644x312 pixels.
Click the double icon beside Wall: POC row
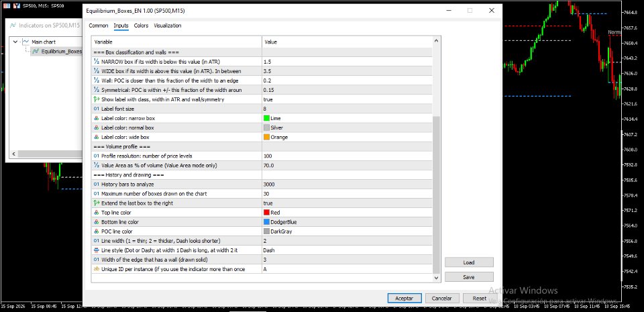(x=97, y=81)
